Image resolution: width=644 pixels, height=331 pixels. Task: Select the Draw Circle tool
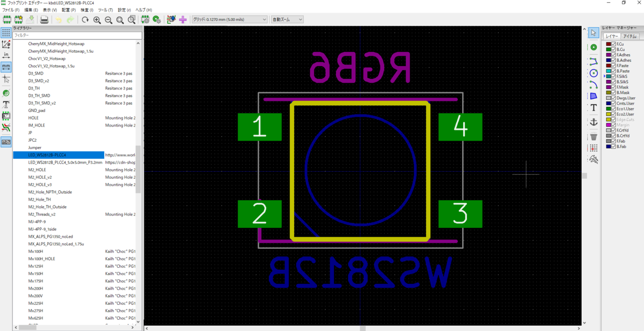coord(594,73)
